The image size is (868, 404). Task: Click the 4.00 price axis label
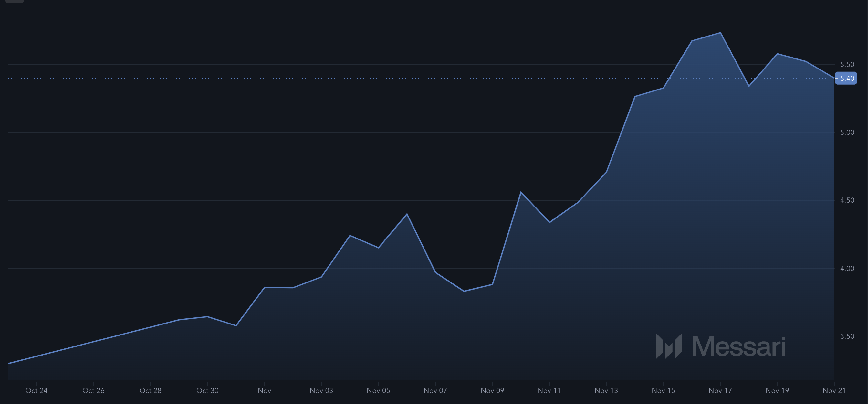point(847,269)
